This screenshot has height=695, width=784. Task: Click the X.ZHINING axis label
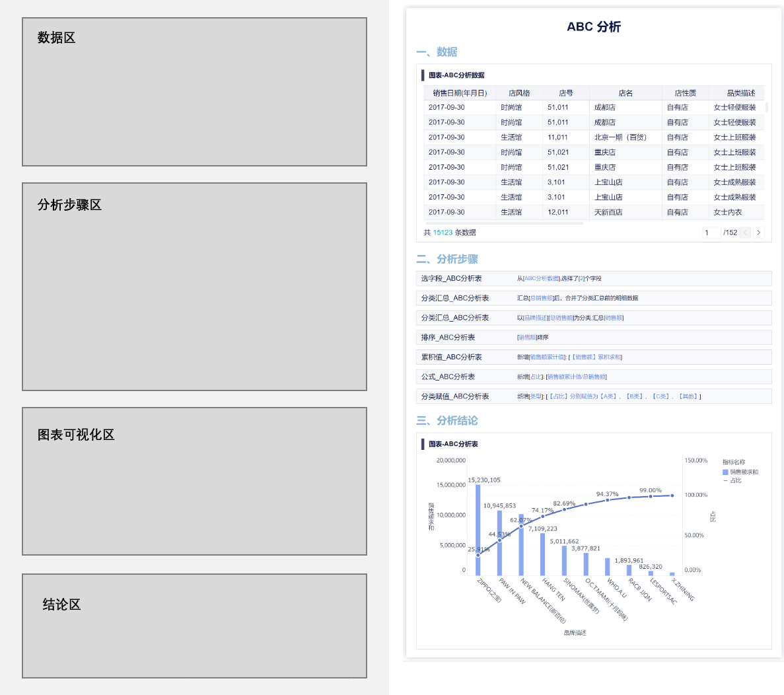coord(683,589)
